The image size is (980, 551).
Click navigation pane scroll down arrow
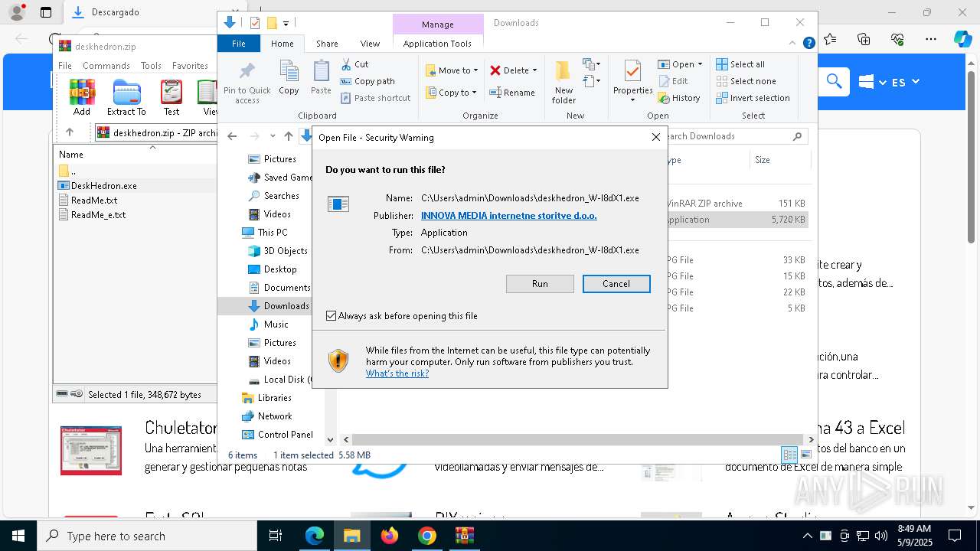pyautogui.click(x=331, y=439)
